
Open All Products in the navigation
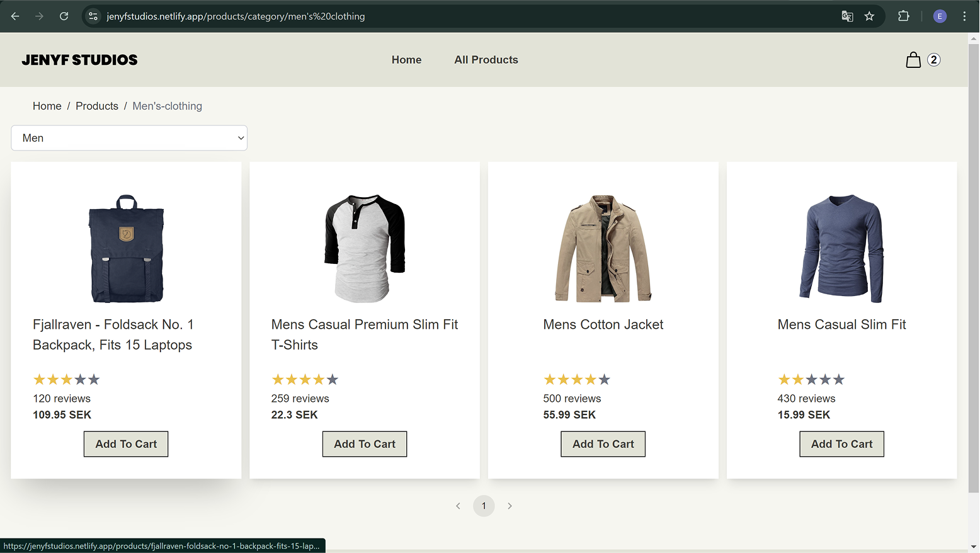tap(486, 59)
